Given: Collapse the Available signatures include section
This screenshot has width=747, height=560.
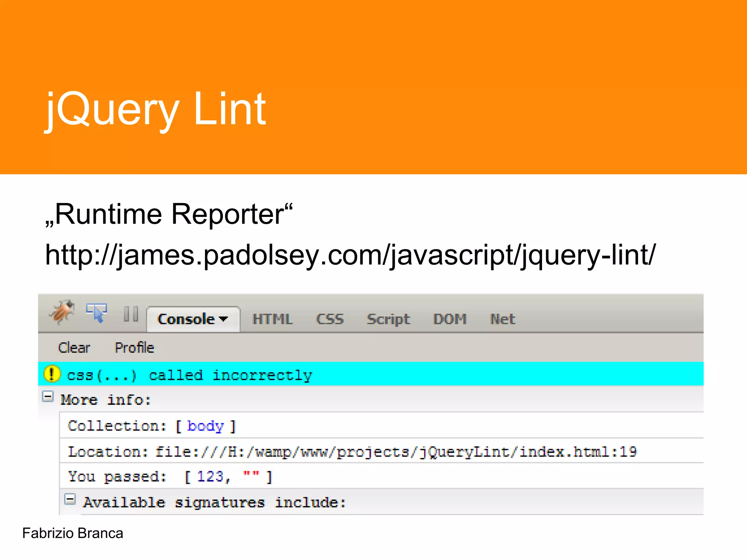Looking at the screenshot, I should pos(70,499).
